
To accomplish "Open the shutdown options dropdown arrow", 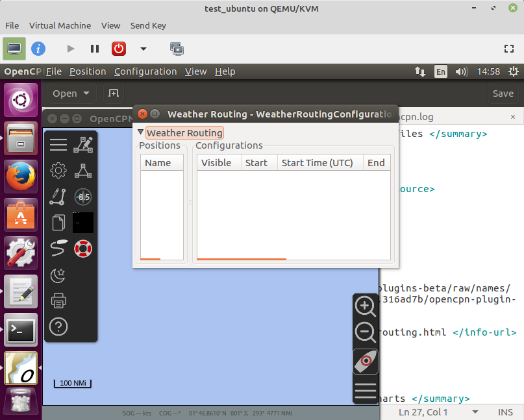I will pos(143,49).
